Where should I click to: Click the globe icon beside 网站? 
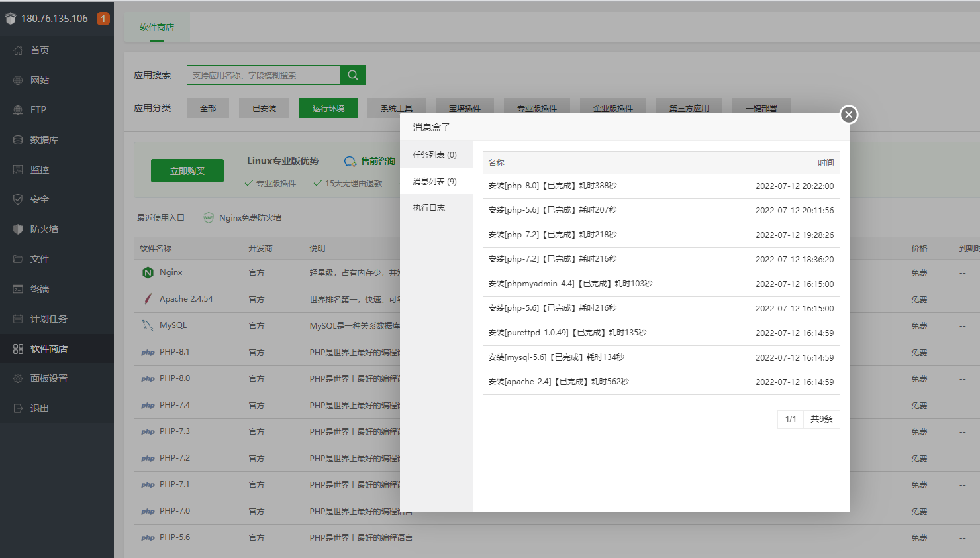point(18,80)
